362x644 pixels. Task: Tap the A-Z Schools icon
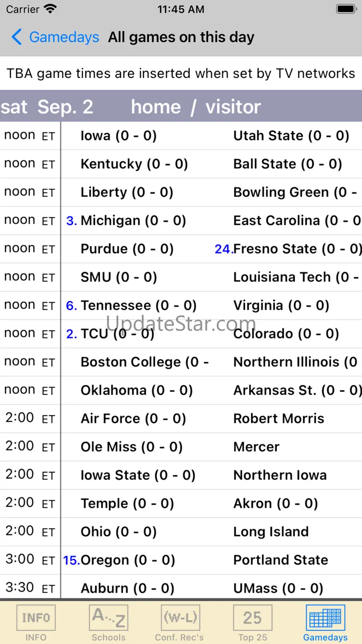[x=109, y=618]
